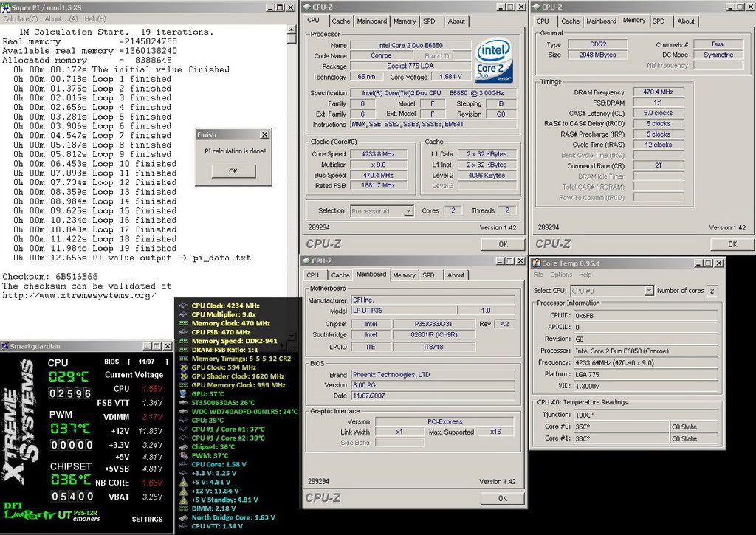Image resolution: width=756 pixels, height=535 pixels.
Task: Open the File menu in Core Temp
Action: coord(538,275)
